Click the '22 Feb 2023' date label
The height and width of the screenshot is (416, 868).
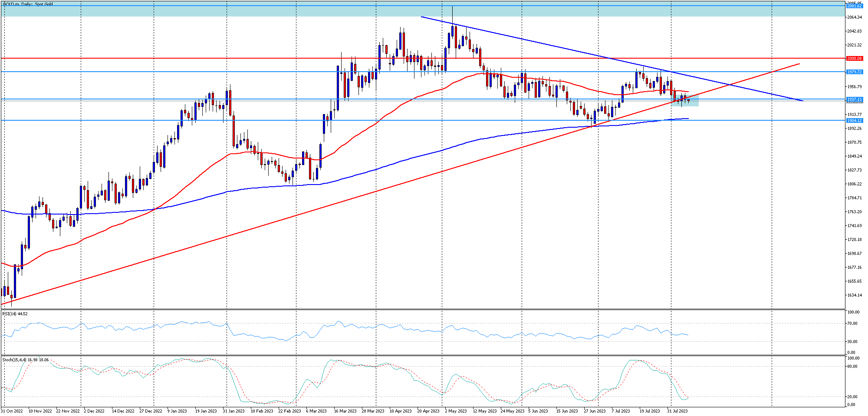[289, 411]
